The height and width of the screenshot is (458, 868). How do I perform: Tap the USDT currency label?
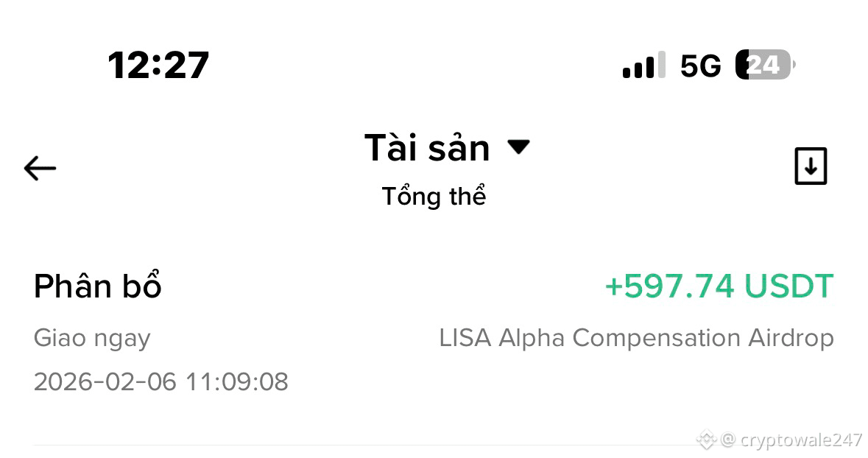click(x=788, y=286)
